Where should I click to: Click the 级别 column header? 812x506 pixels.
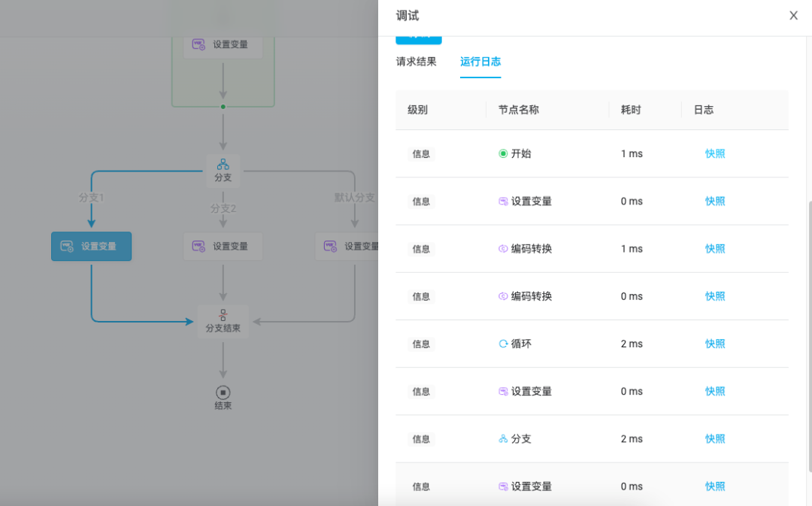point(417,110)
